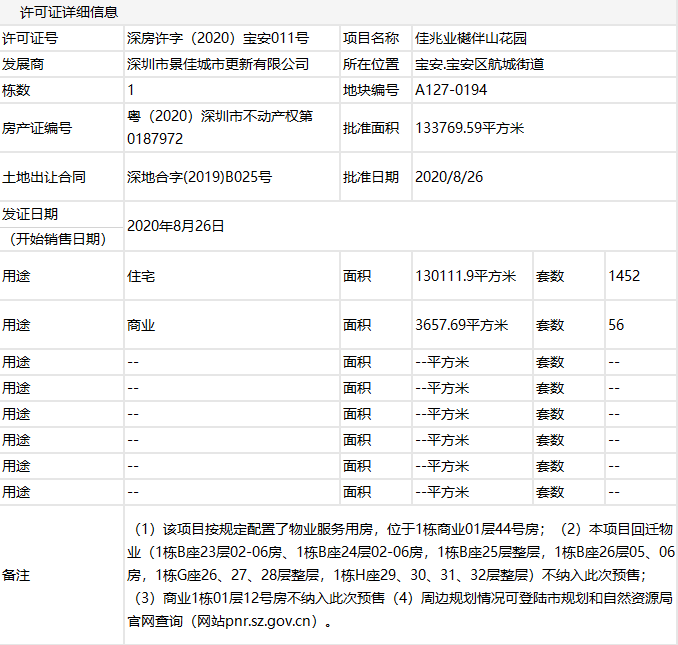678x645 pixels.
Task: Select project name 佳兆业樾伴山花园
Action: click(471, 38)
